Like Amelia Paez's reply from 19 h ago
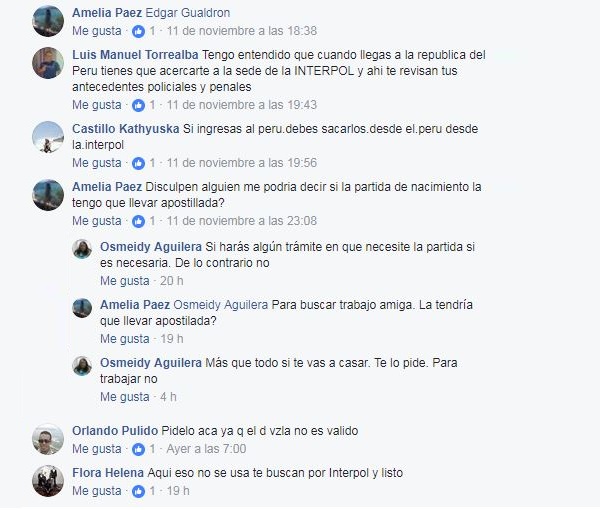 125,339
